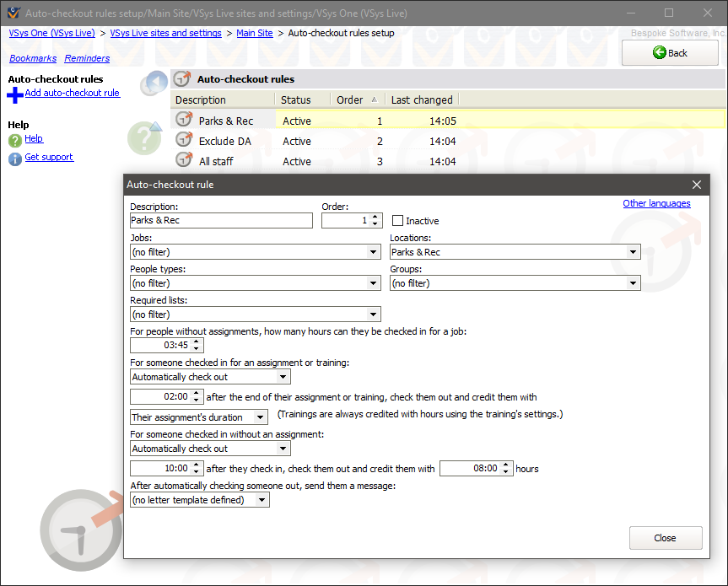
Task: Expand the Locations dropdown
Action: click(634, 252)
